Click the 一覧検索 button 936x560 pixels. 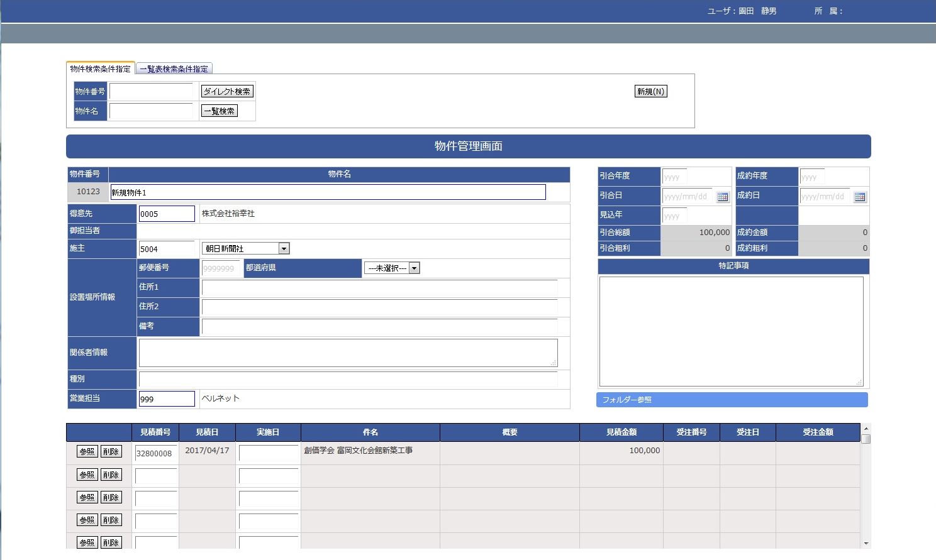click(x=219, y=111)
